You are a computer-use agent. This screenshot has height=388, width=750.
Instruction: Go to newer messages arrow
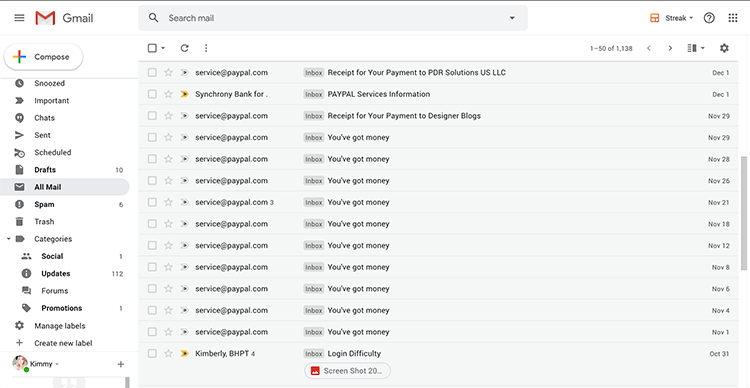pyautogui.click(x=649, y=48)
